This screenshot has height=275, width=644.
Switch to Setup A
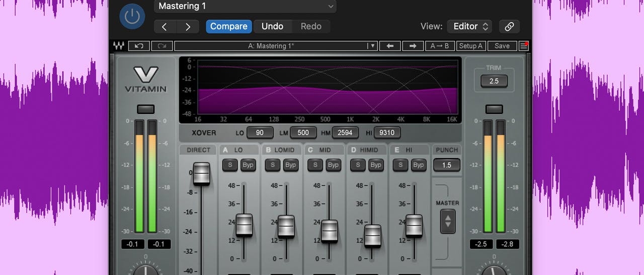tap(470, 46)
